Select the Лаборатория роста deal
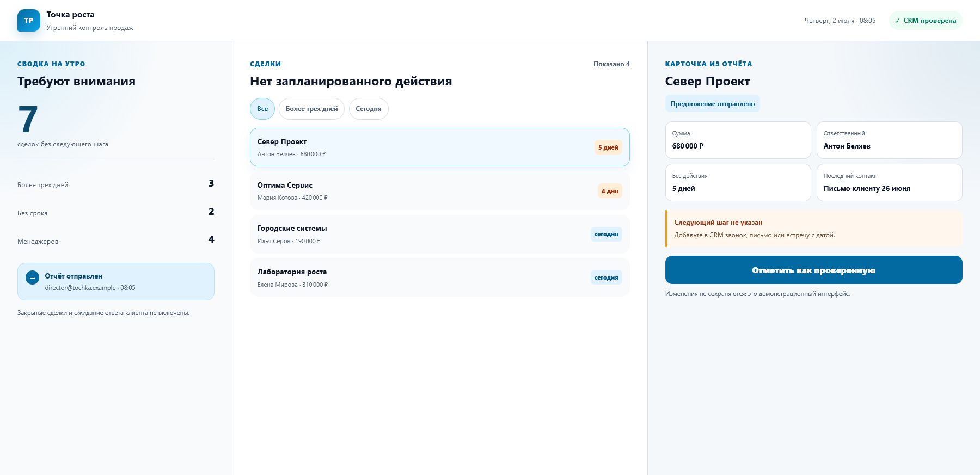This screenshot has height=475, width=980. (440, 277)
